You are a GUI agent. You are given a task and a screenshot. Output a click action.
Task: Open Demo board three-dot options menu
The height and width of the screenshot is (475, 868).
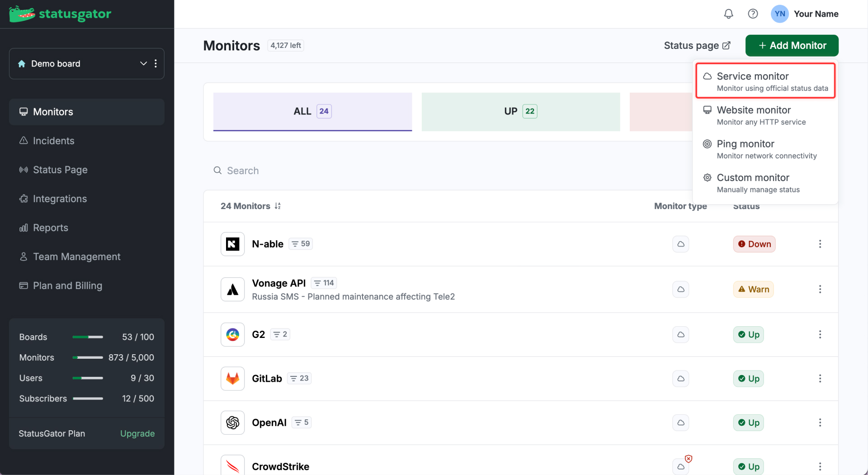pos(156,64)
